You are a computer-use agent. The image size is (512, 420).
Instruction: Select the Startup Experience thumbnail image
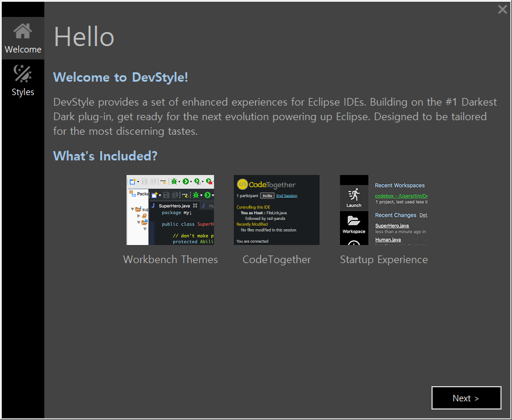pyautogui.click(x=384, y=209)
